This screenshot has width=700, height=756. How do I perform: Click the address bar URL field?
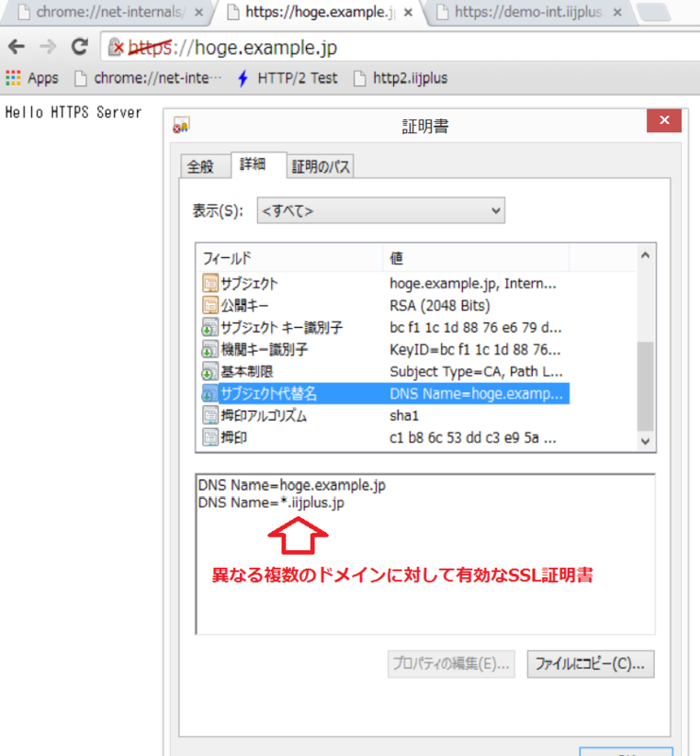401,47
